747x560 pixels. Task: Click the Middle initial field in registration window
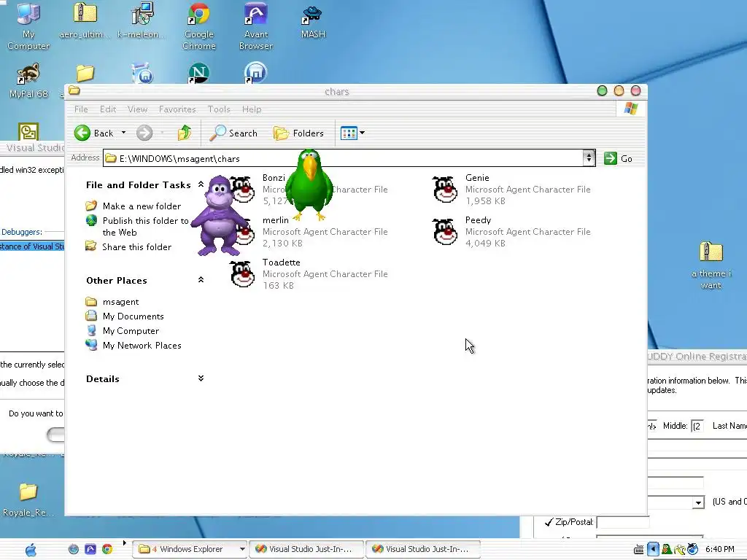(x=697, y=426)
